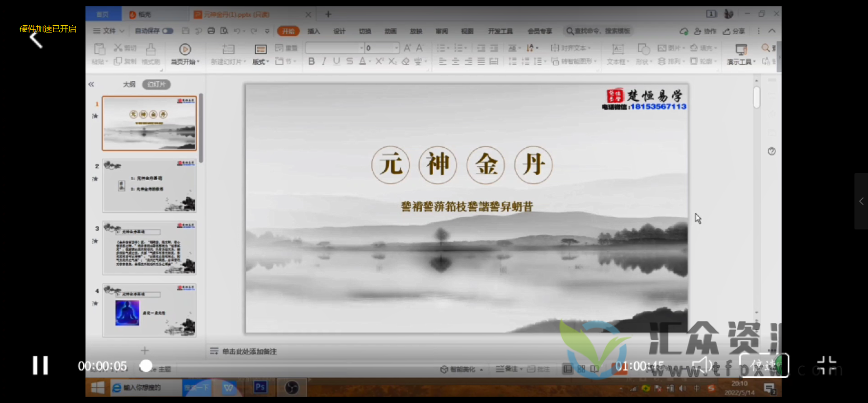
Task: Open the Windows Start button
Action: [98, 387]
